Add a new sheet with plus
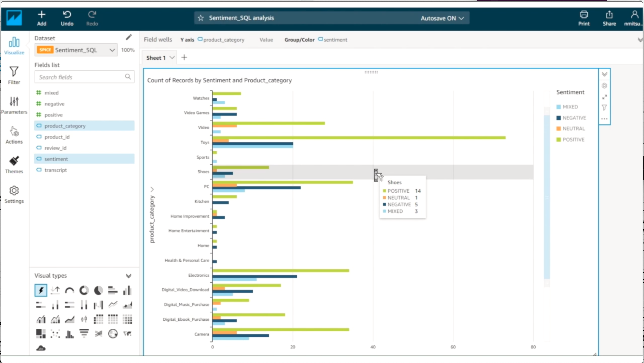The image size is (644, 363). [184, 57]
